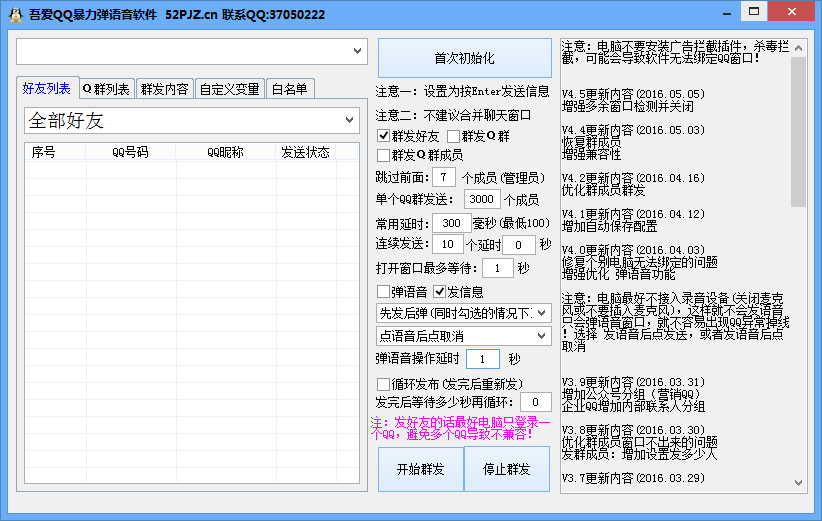Click the 常用延时 delay input field
Image resolution: width=822 pixels, height=521 pixels.
click(x=451, y=223)
